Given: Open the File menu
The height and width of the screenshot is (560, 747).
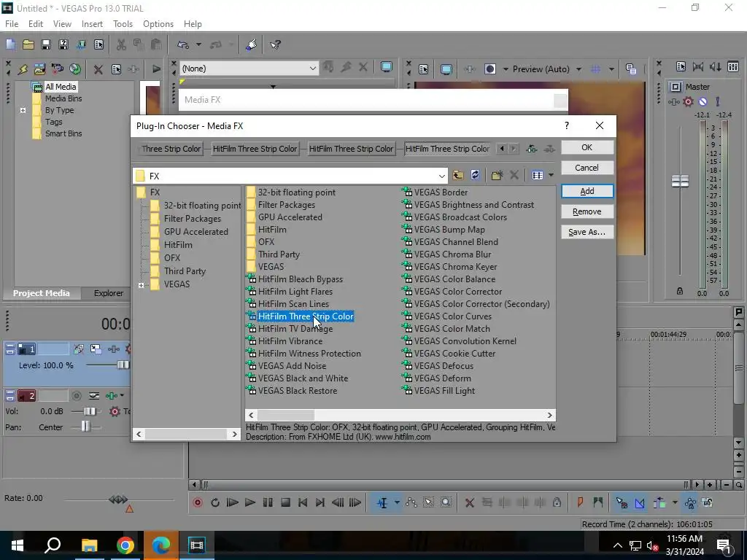Looking at the screenshot, I should pyautogui.click(x=12, y=24).
